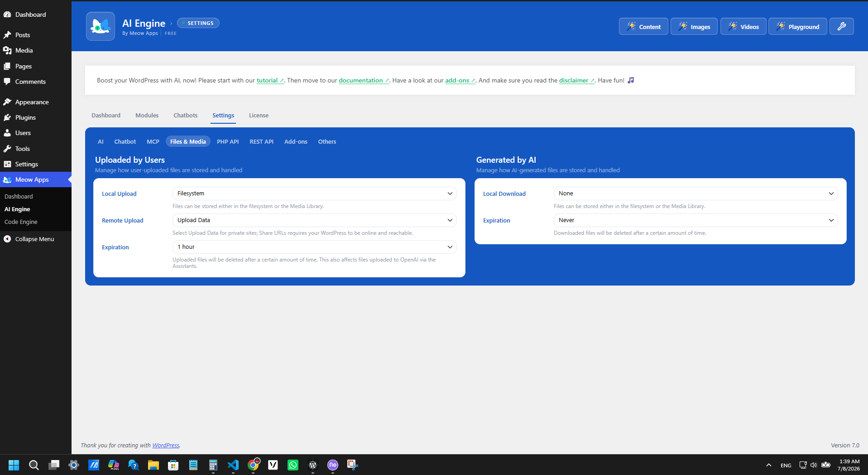Open the PHP API sub-tab
The height and width of the screenshot is (475, 868).
228,142
